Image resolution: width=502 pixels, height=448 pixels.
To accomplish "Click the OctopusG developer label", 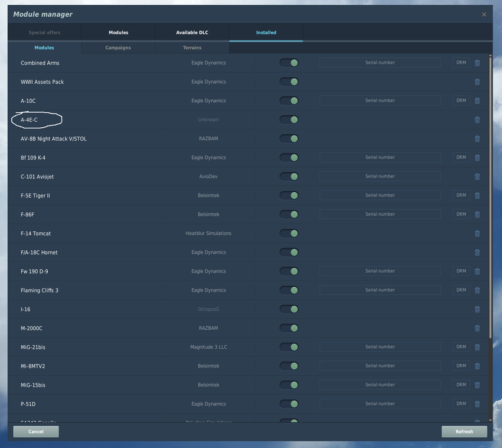I will click(209, 309).
